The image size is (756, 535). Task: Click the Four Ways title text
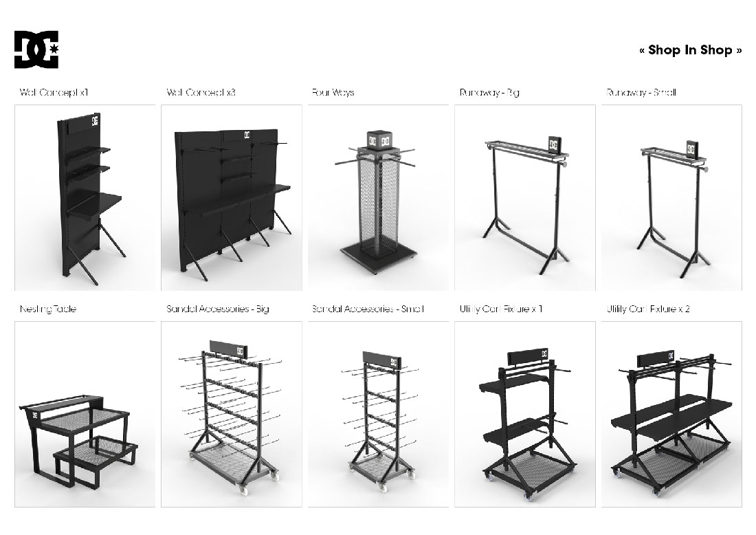(333, 92)
